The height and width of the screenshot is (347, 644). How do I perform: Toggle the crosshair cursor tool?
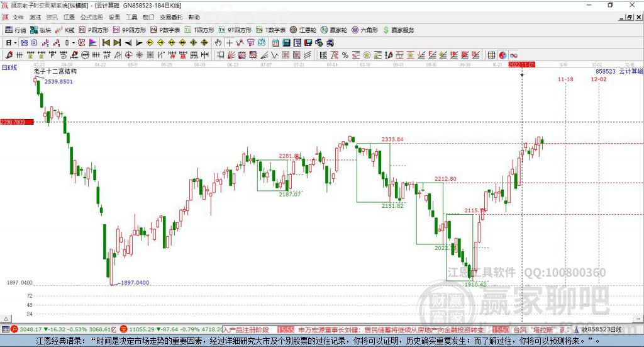(x=229, y=43)
